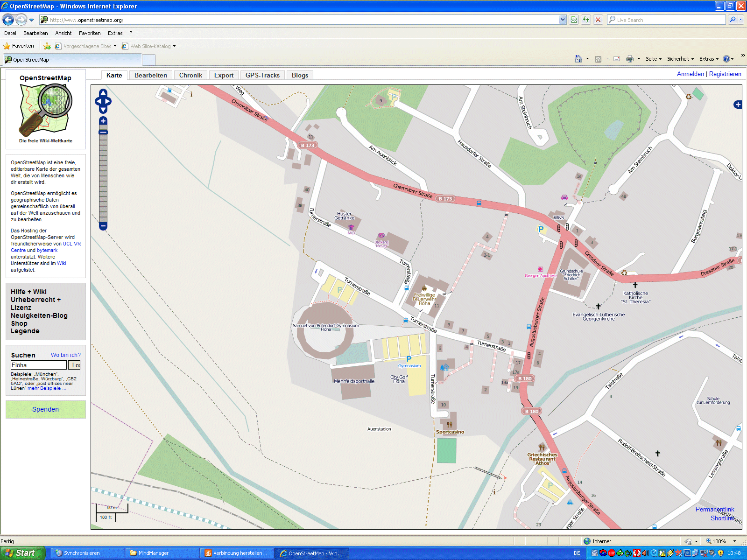Stop loading with the red X icon
Image resolution: width=747 pixels, height=560 pixels.
(598, 20)
